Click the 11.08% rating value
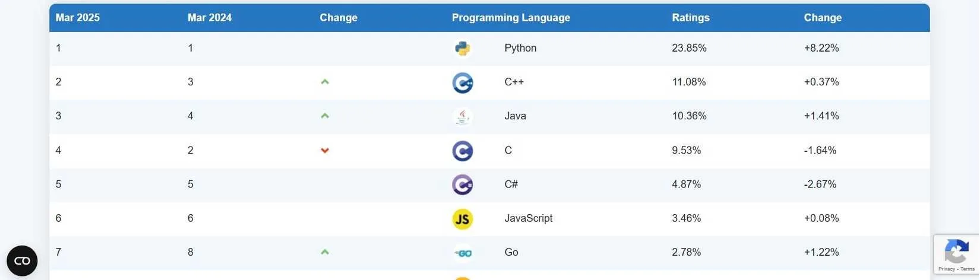This screenshot has height=280, width=980. pyautogui.click(x=689, y=82)
